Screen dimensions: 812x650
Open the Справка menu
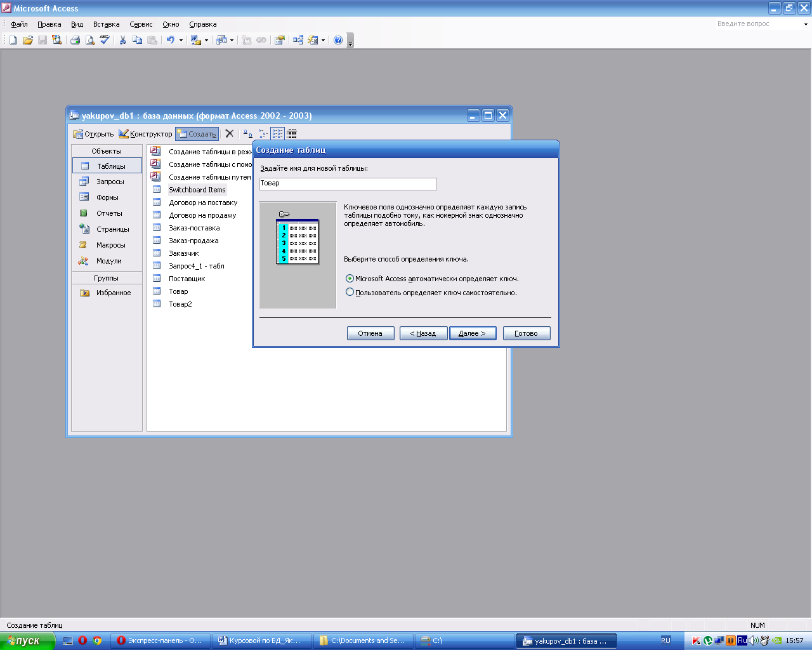[x=203, y=24]
